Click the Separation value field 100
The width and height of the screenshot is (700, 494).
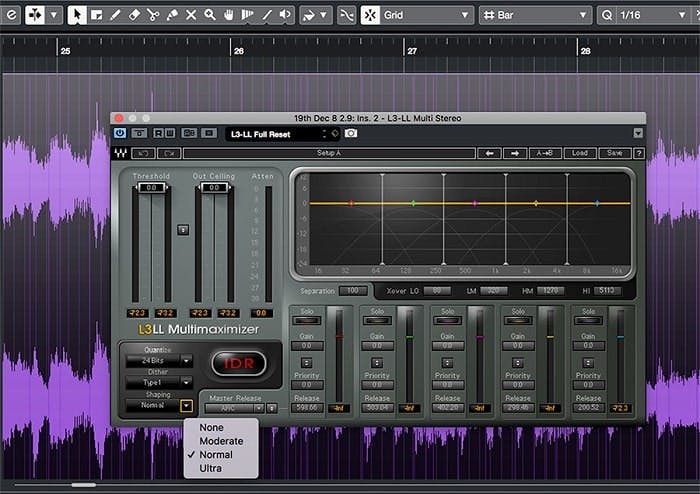pyautogui.click(x=353, y=291)
